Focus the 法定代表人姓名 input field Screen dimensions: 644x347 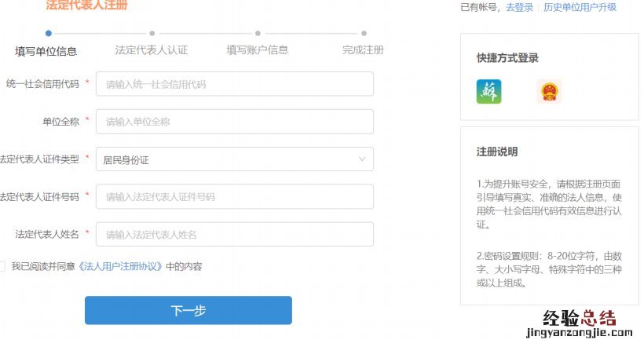(234, 234)
